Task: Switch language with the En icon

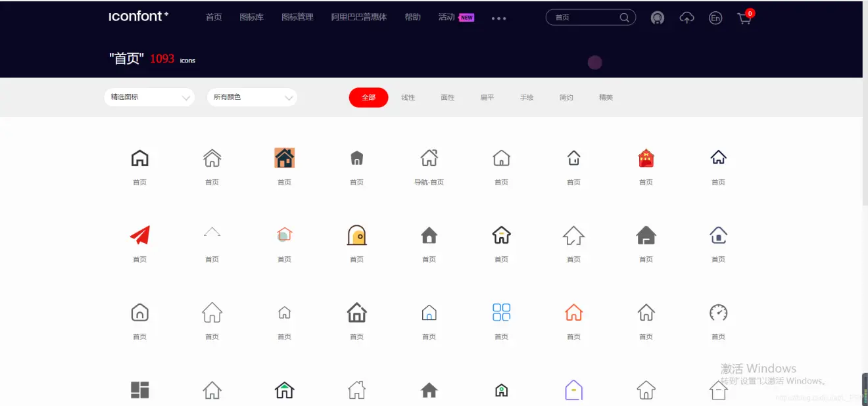Action: click(x=715, y=18)
